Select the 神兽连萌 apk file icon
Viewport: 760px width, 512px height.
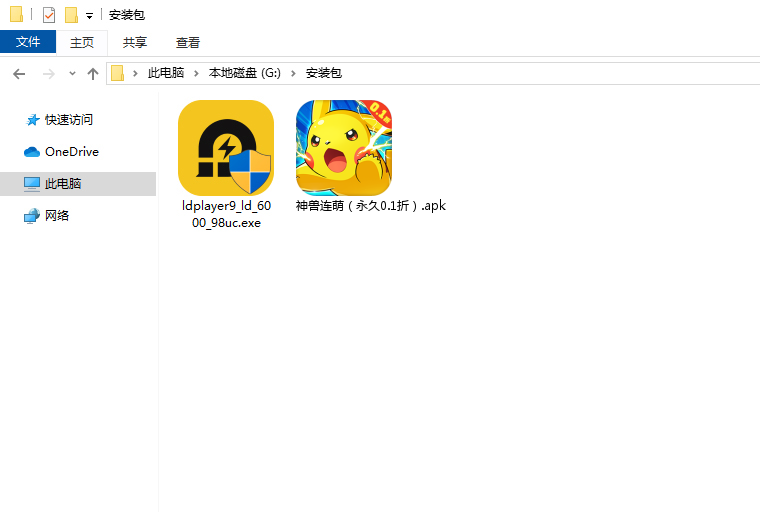[343, 147]
